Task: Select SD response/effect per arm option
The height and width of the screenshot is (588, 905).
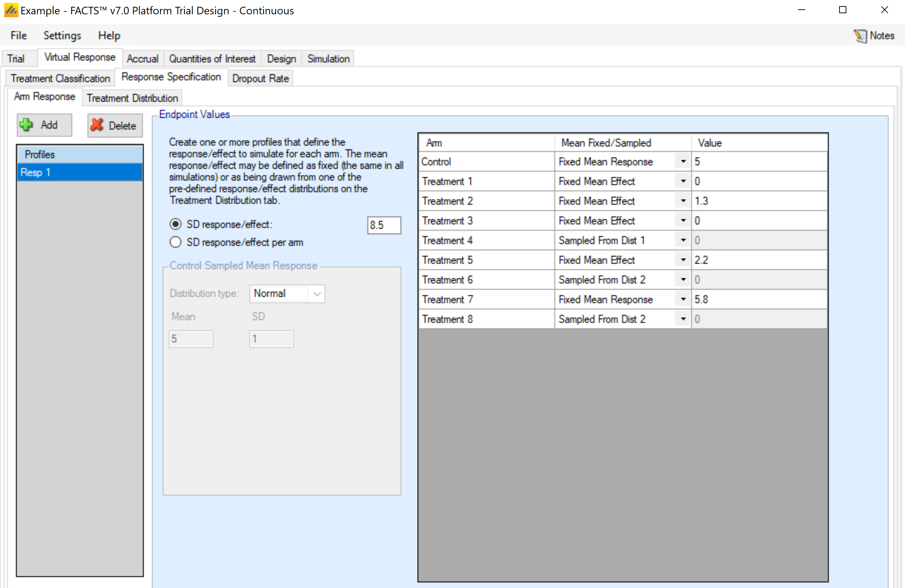Action: pos(175,242)
